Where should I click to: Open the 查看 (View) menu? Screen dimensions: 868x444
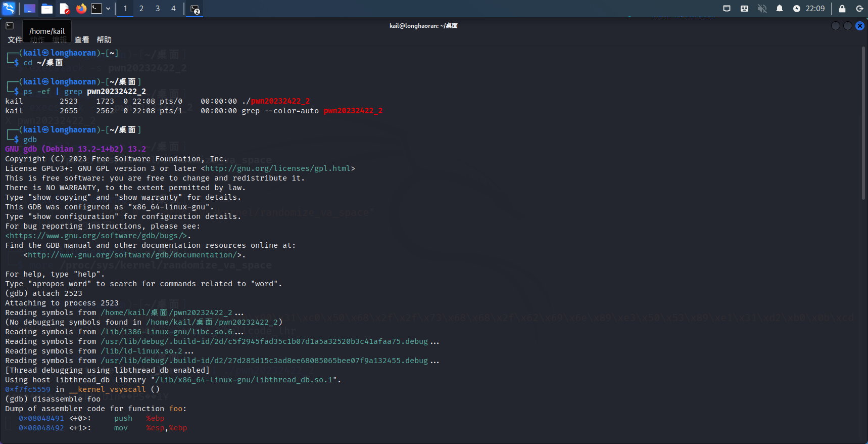click(x=82, y=39)
